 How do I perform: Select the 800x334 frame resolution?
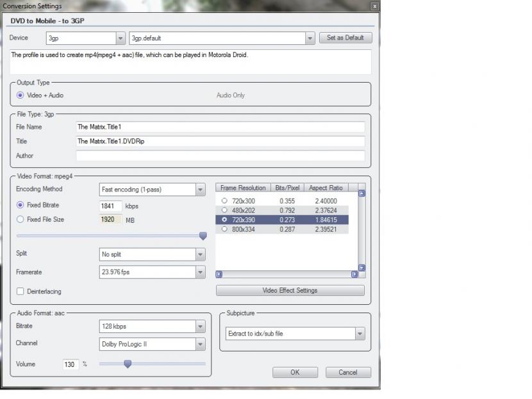point(224,229)
